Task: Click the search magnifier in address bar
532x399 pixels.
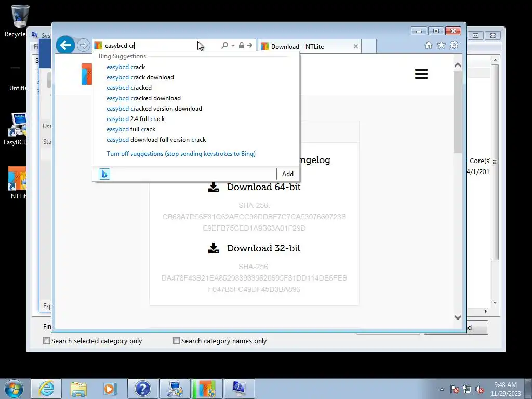Action: coord(224,45)
